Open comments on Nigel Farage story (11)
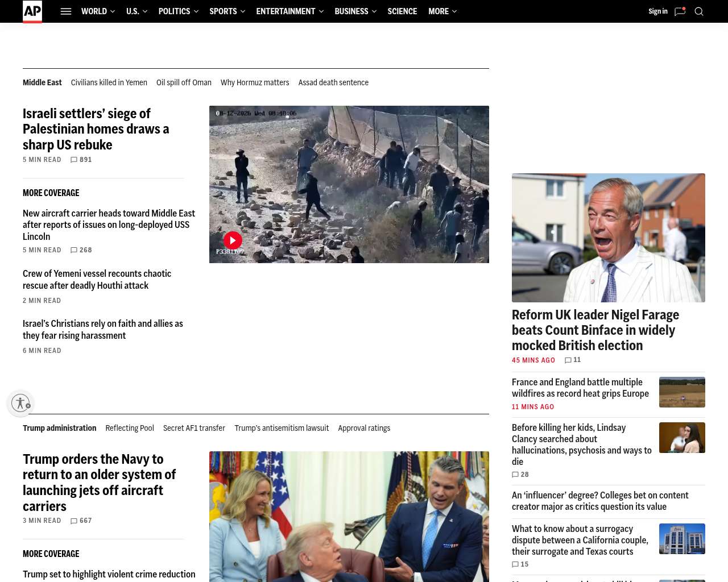Viewport: 728px width, 582px height. point(573,360)
